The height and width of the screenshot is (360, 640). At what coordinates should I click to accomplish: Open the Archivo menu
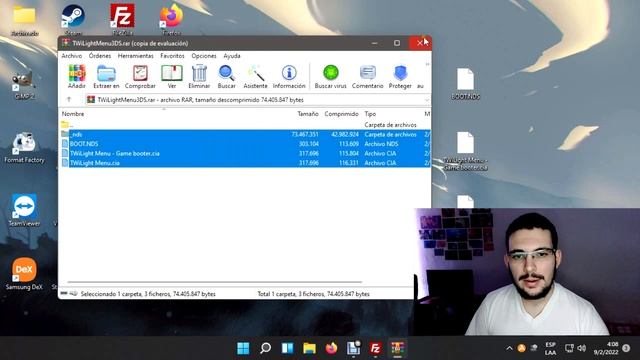click(71, 56)
